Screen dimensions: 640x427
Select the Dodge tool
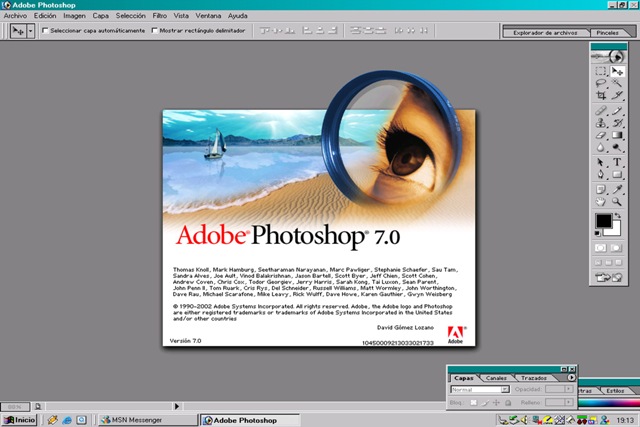[617, 147]
